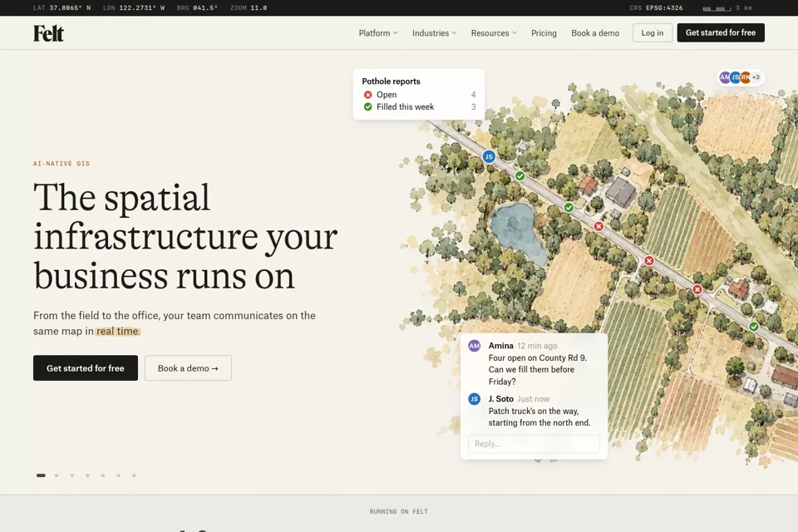Click Get started for free in the header
This screenshot has height=532, width=798.
[x=720, y=32]
